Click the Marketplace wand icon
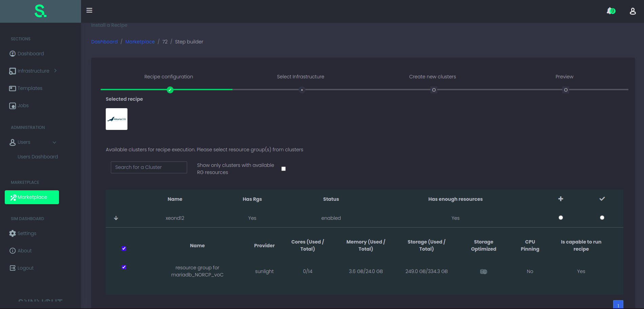This screenshot has height=309, width=644. point(14,197)
